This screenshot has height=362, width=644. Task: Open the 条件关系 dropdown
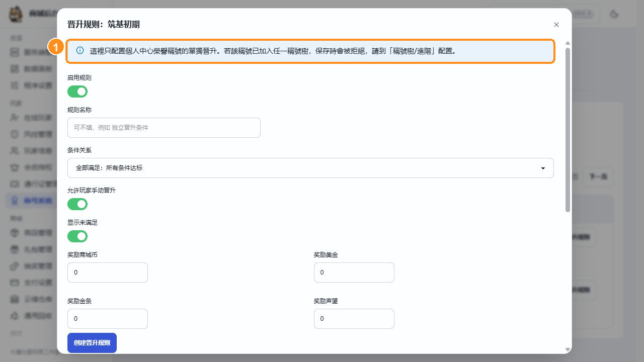tap(310, 168)
